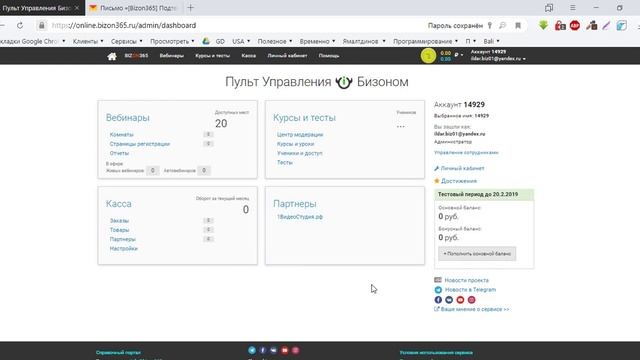Open the Страницы регистрации link
Screen dimensions: 640x360
(x=140, y=144)
